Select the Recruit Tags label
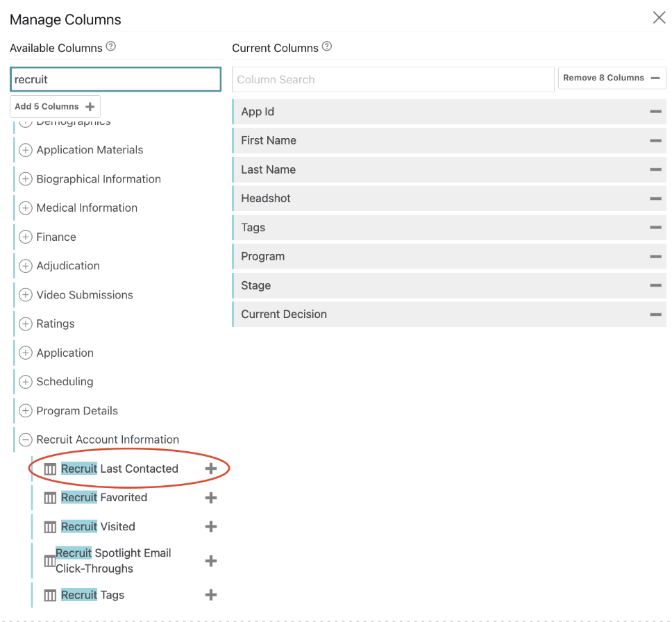This screenshot has height=622, width=672. click(x=92, y=595)
